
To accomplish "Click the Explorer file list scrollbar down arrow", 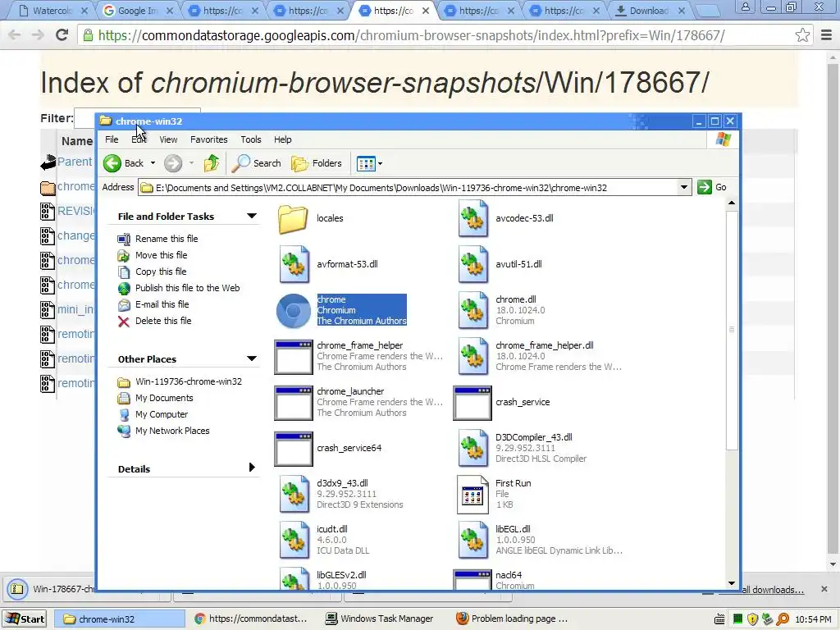I will point(732,583).
